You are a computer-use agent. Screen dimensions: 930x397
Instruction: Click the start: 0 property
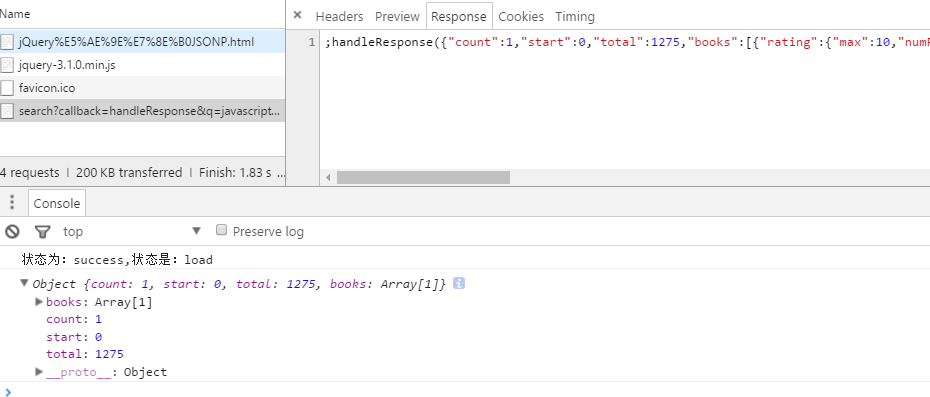74,337
